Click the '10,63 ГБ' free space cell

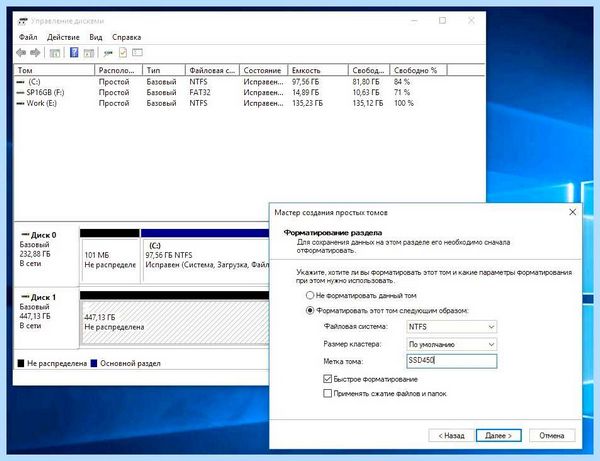[366, 93]
